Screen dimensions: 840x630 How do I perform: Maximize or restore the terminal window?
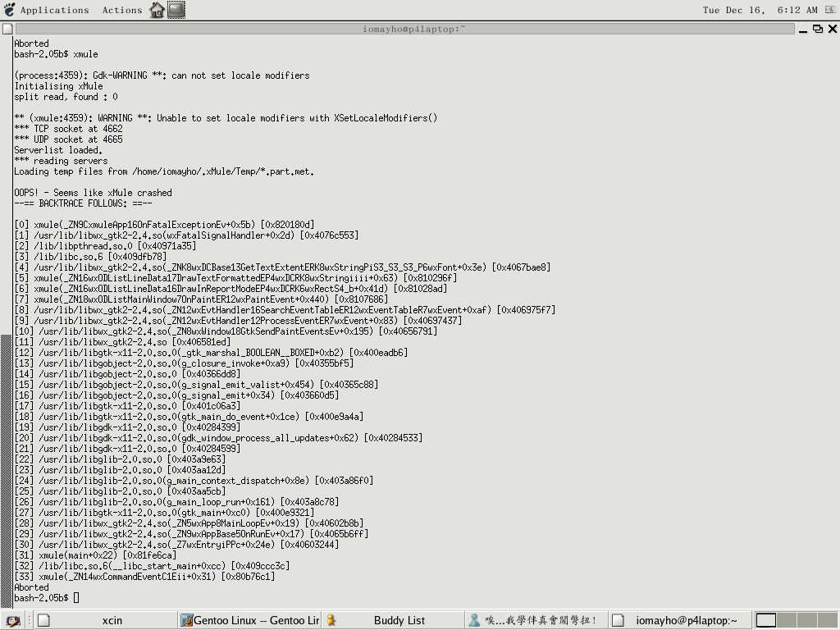point(818,29)
